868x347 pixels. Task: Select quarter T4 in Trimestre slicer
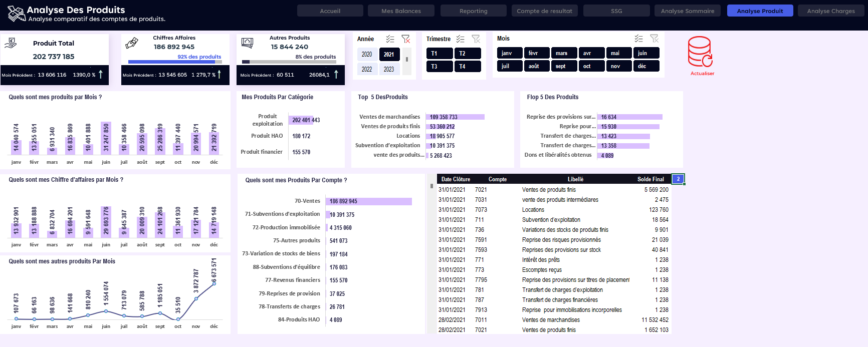468,67
